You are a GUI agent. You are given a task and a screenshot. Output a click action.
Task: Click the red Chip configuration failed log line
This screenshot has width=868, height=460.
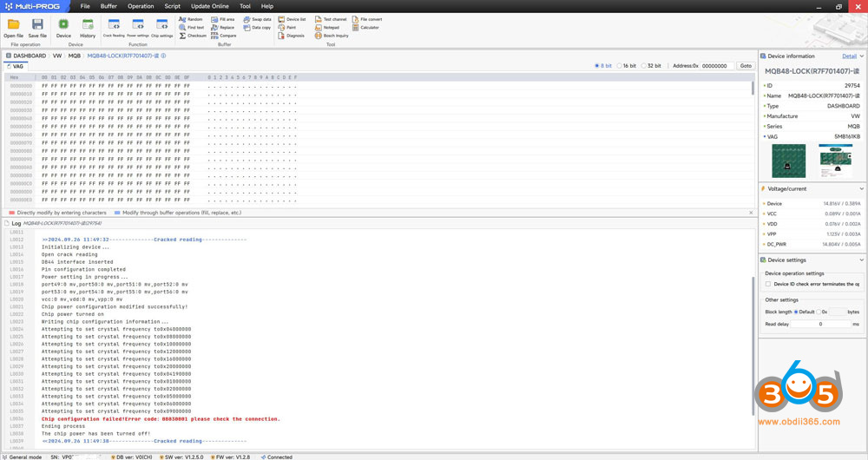click(x=161, y=419)
